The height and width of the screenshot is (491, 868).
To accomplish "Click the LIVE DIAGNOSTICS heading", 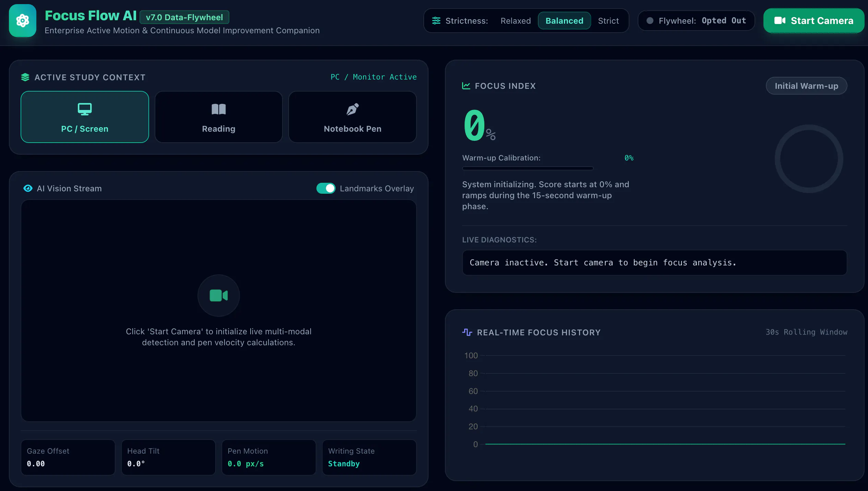I will pyautogui.click(x=499, y=240).
